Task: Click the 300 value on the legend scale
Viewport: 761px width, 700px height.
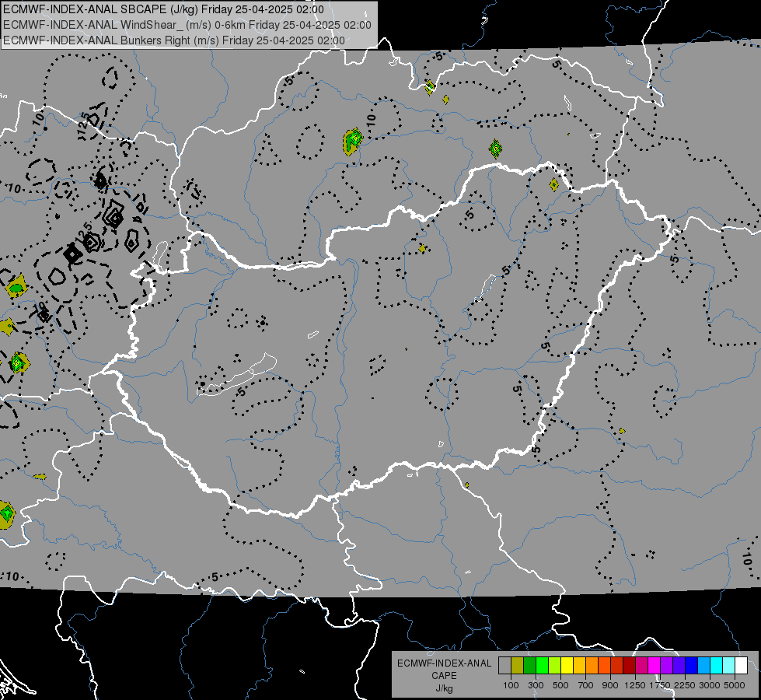Action: (536, 685)
